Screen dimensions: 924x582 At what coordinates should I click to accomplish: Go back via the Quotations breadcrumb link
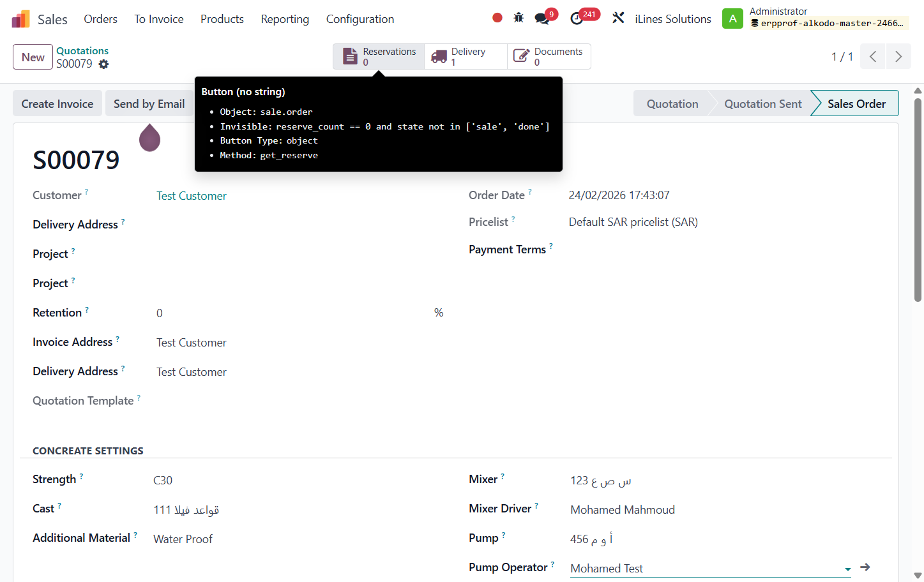click(82, 51)
